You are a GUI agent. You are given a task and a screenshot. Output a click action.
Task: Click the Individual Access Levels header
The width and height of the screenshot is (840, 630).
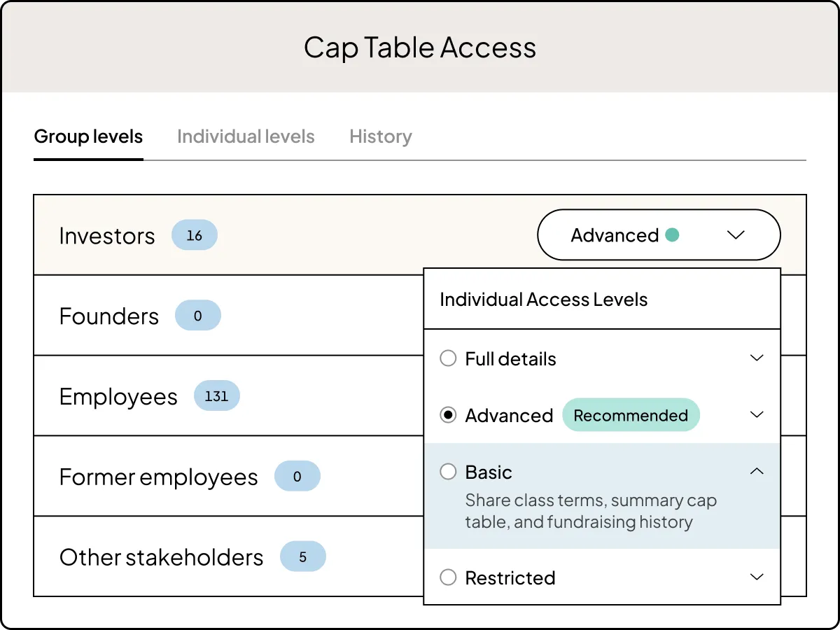[543, 299]
